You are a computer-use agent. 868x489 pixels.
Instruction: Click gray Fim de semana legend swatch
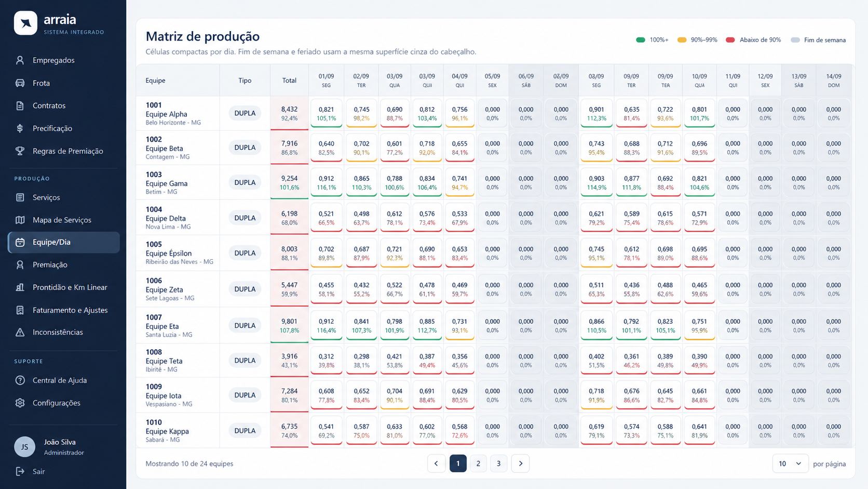coord(795,40)
